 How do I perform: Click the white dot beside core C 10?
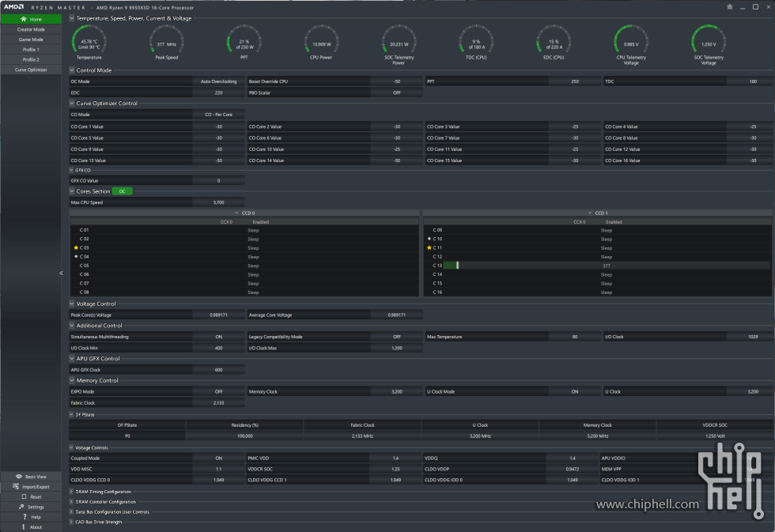[429, 239]
